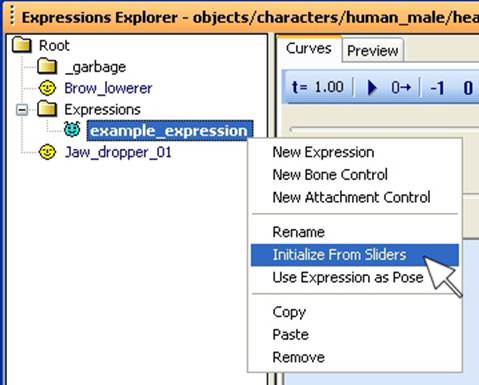Select the _garbage folder icon

tap(47, 66)
